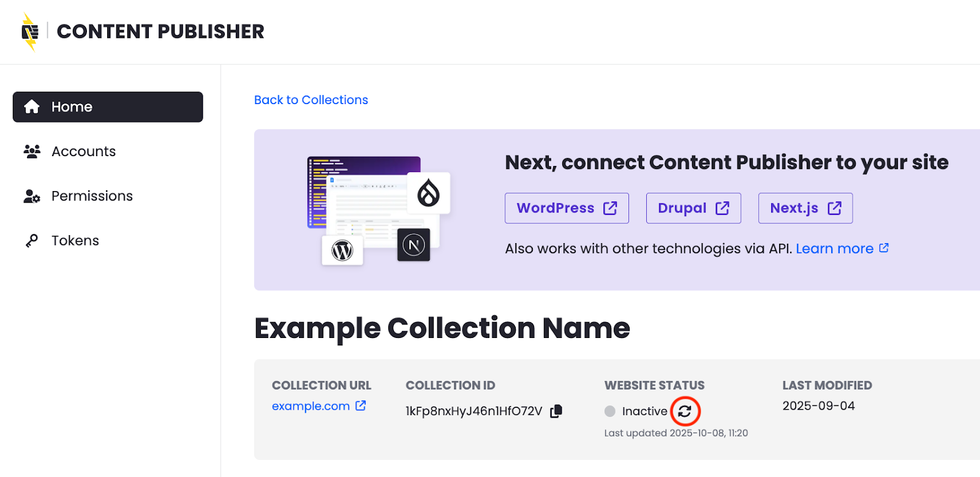
Task: Copy the collection ID to clipboard
Action: [556, 411]
